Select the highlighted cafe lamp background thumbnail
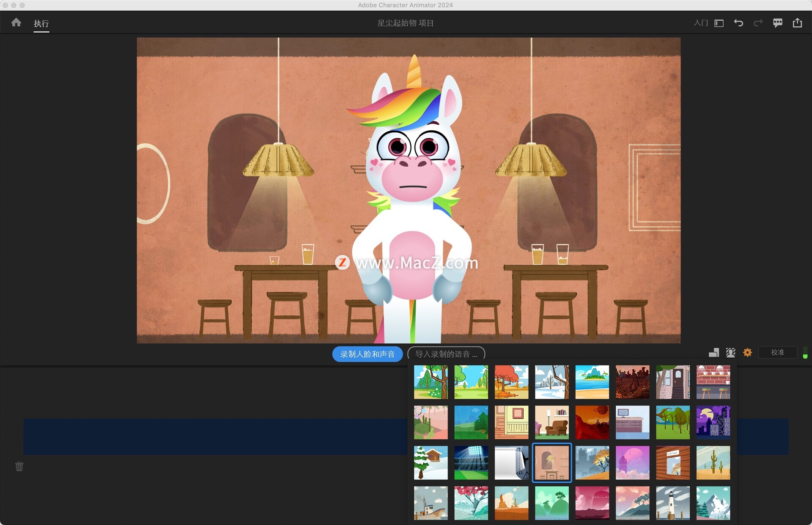The height and width of the screenshot is (525, 812). 552,463
